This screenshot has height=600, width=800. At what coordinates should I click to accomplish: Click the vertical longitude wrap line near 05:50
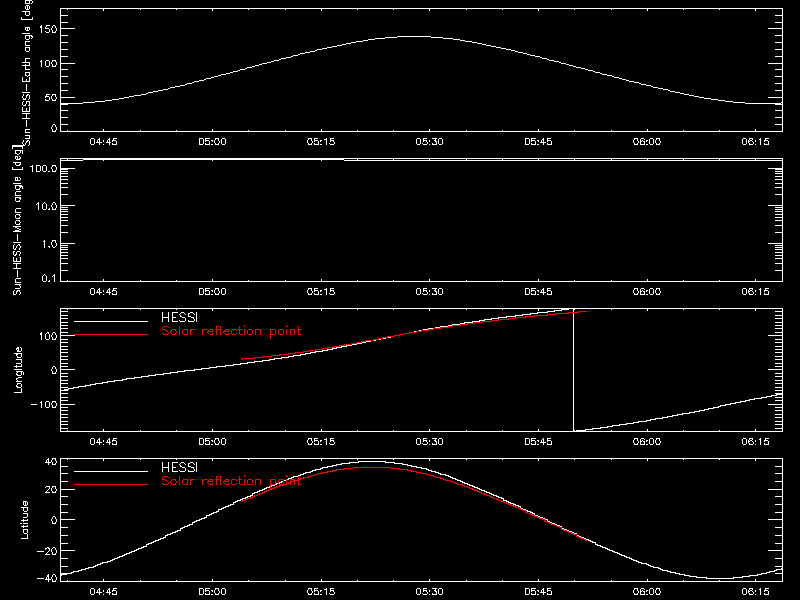pyautogui.click(x=573, y=370)
